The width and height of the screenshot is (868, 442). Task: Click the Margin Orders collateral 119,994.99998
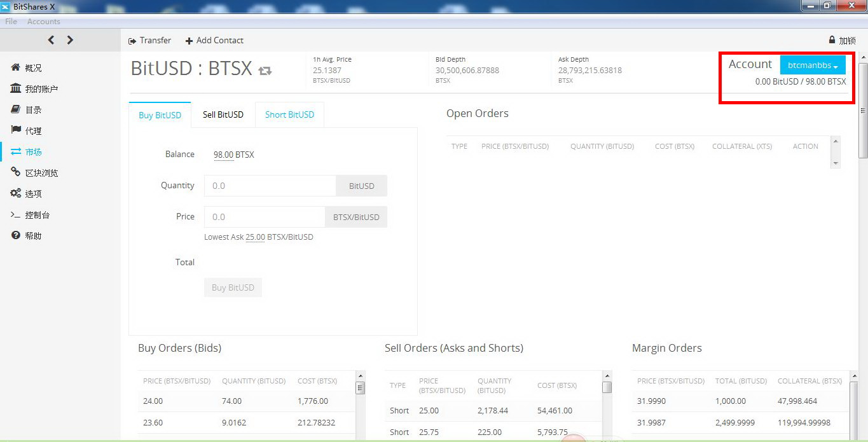pos(804,422)
